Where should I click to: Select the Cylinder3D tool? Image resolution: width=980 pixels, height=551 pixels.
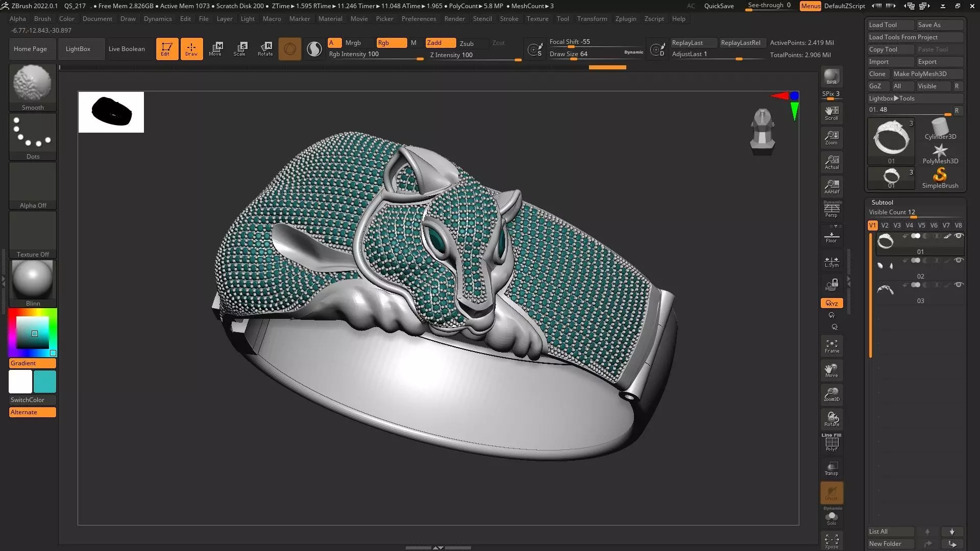pyautogui.click(x=940, y=129)
